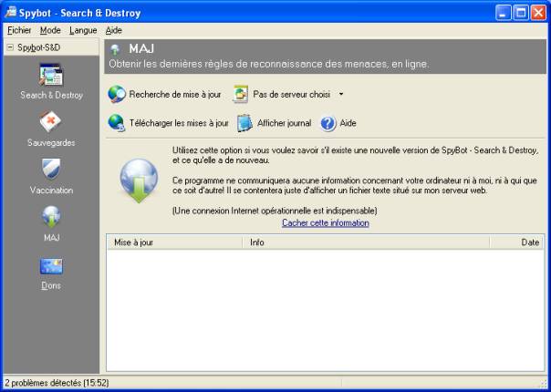Viewport: 551px width, 392px height.
Task: Click the Afficher journal notebook icon
Action: [x=244, y=123]
